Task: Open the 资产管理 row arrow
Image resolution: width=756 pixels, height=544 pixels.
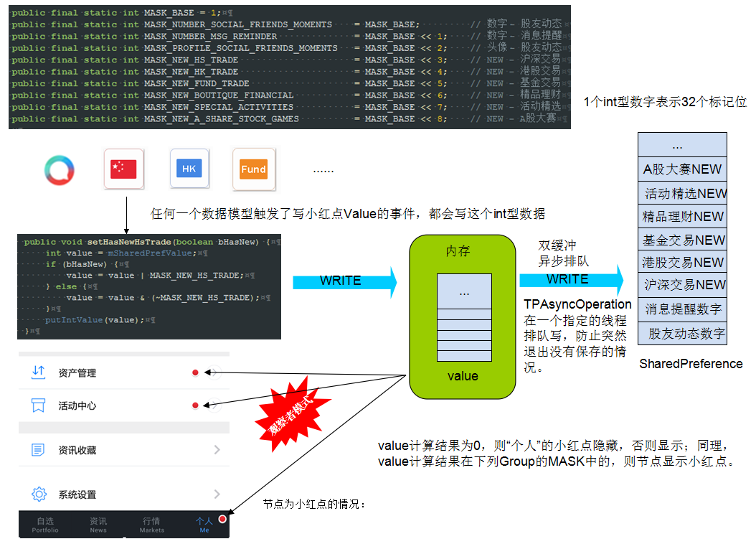Action: (x=214, y=372)
